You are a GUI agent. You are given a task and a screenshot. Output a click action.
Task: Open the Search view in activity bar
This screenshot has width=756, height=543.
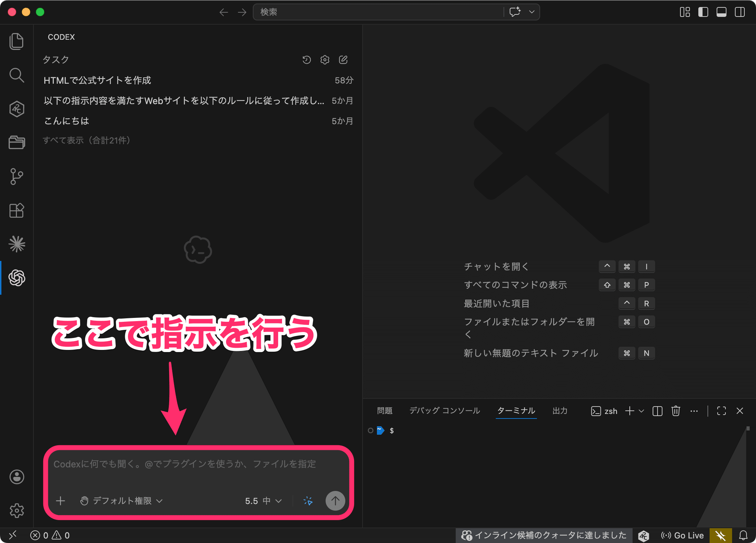(x=17, y=75)
